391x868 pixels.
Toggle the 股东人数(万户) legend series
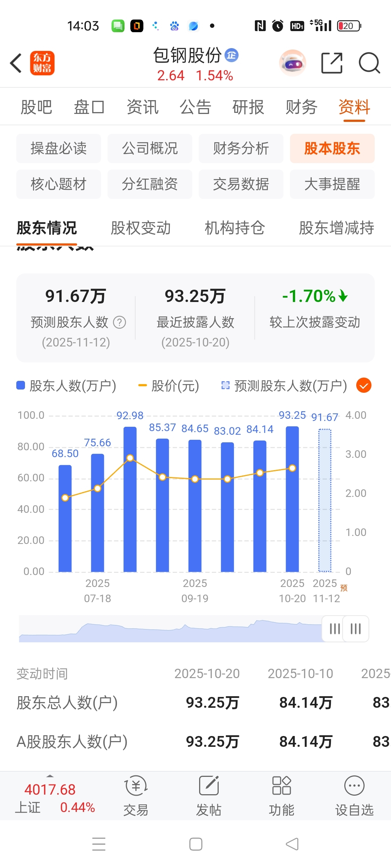point(66,386)
